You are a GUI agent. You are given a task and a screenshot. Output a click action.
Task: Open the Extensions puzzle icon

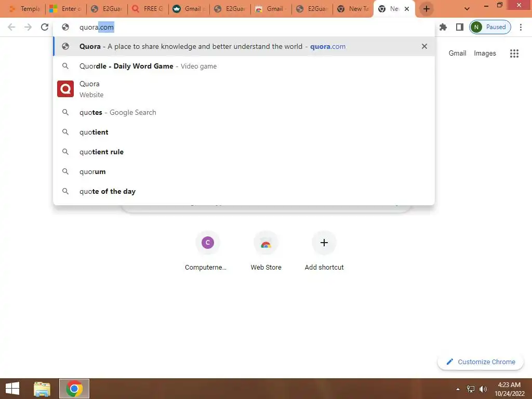pos(443,27)
